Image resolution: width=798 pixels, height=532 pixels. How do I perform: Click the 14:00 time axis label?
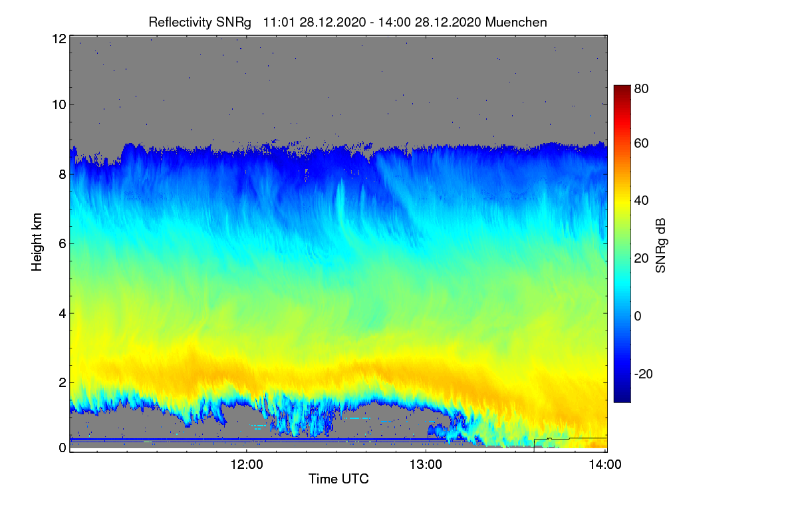[x=605, y=465]
